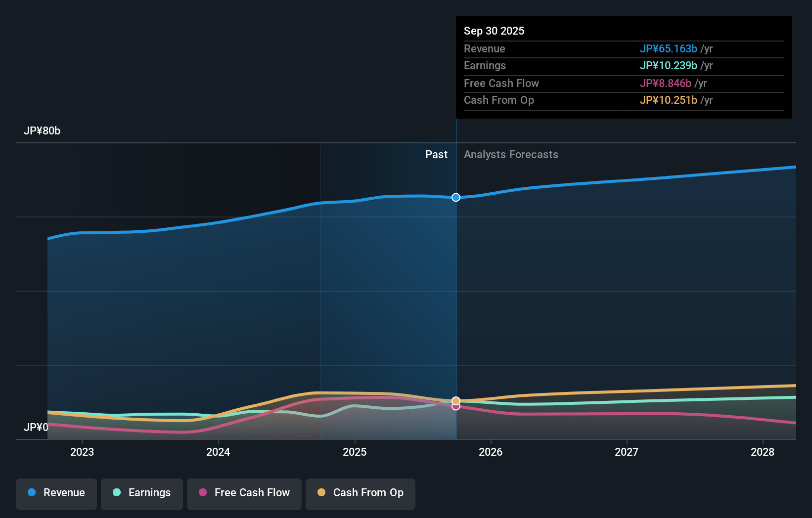Click the Revenue value JP¥65.163b in tooltip

(669, 49)
